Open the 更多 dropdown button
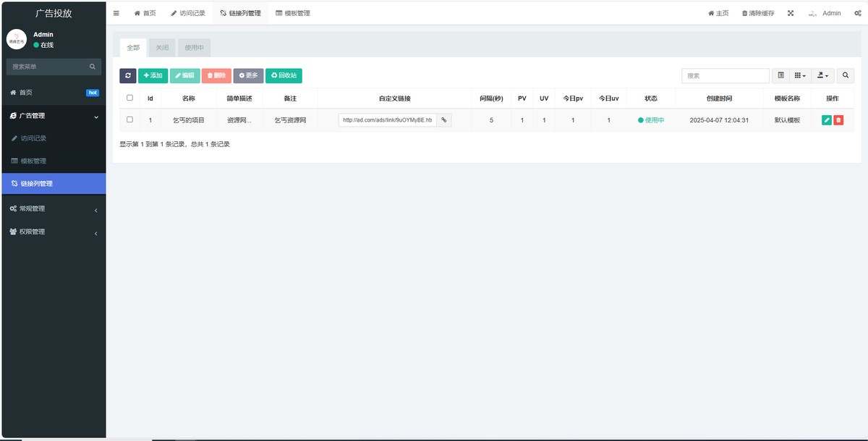 [x=248, y=75]
